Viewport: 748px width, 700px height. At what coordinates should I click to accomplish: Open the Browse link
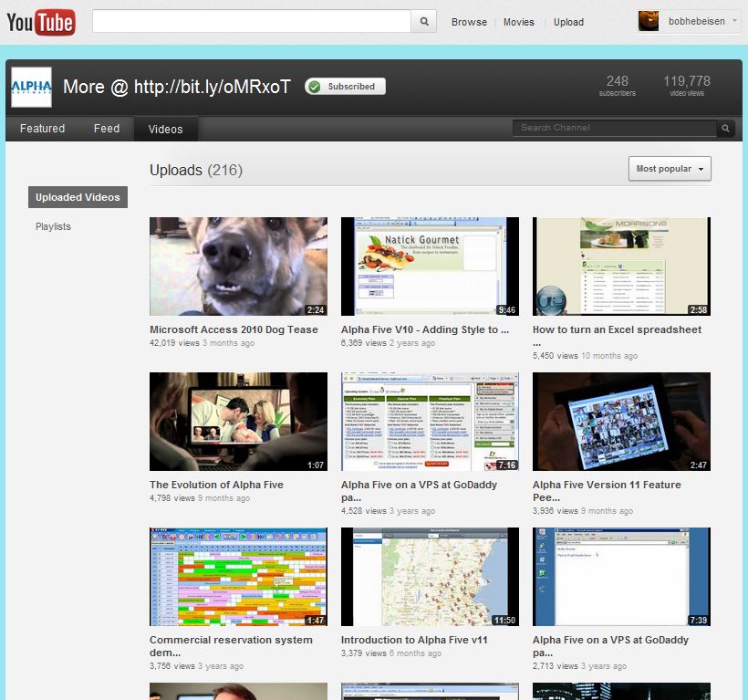coord(469,22)
